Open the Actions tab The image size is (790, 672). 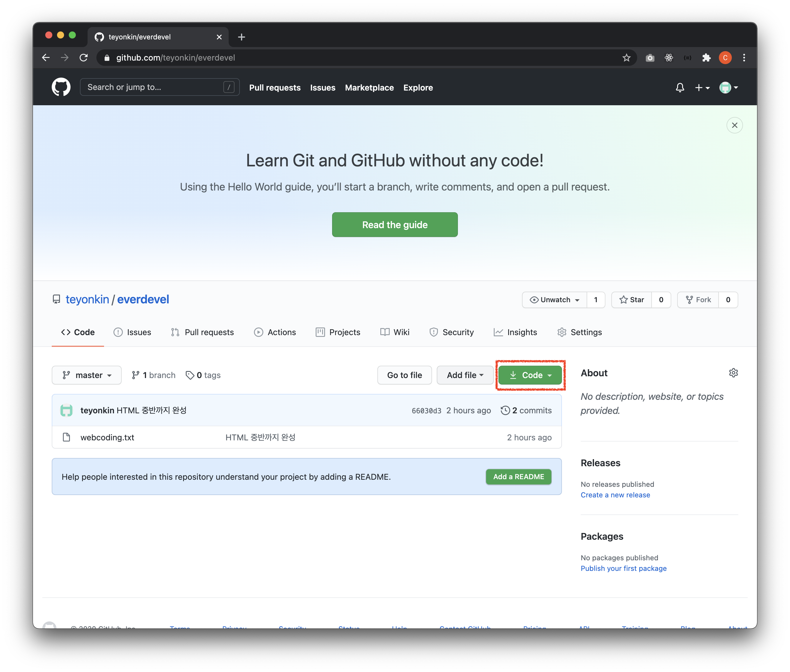click(x=275, y=332)
